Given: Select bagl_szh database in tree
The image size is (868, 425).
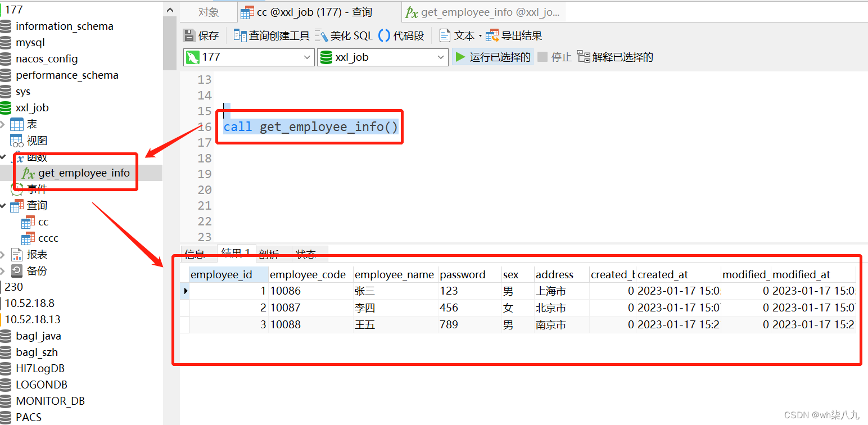Looking at the screenshot, I should pyautogui.click(x=37, y=352).
